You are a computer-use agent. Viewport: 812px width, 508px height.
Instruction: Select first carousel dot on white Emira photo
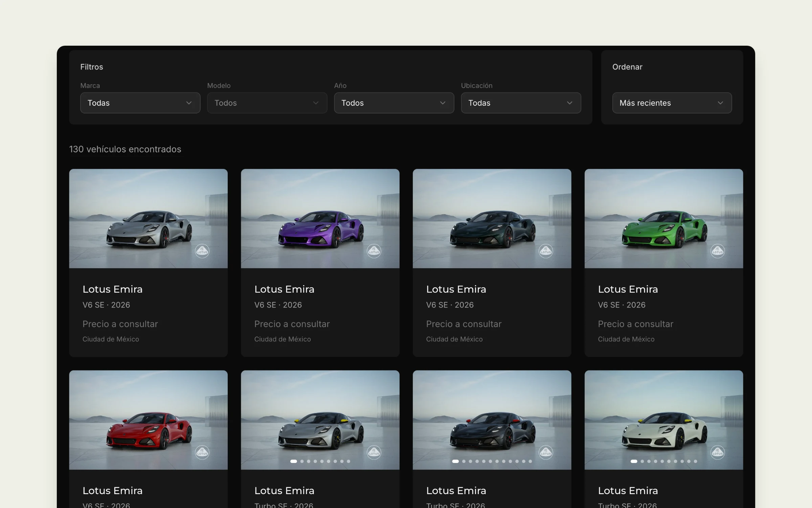pyautogui.click(x=634, y=461)
